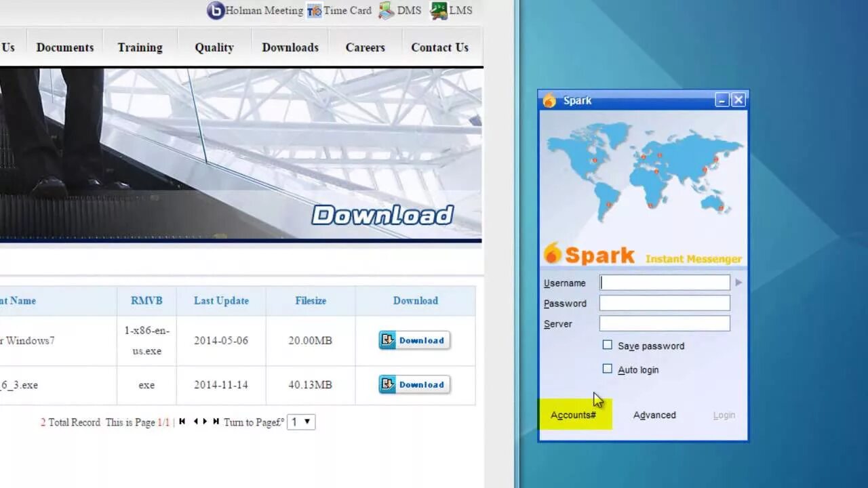Close the Spark window
Viewport: 868px width, 488px height.
pos(738,100)
